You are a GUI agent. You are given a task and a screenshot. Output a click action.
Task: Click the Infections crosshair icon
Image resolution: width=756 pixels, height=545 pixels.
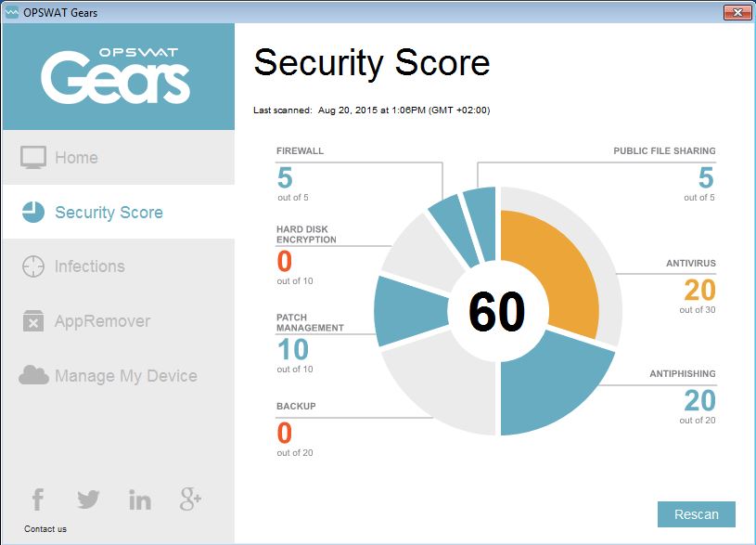pyautogui.click(x=33, y=266)
